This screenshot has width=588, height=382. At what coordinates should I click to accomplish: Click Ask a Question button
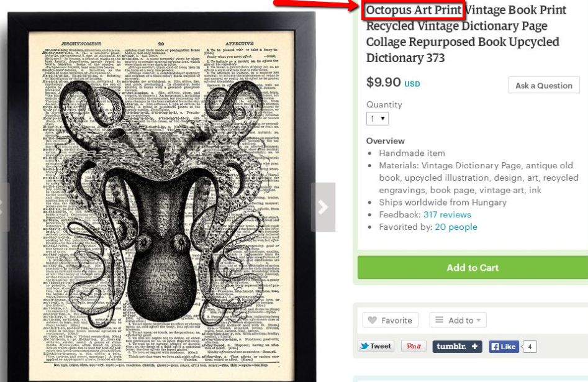click(x=544, y=85)
